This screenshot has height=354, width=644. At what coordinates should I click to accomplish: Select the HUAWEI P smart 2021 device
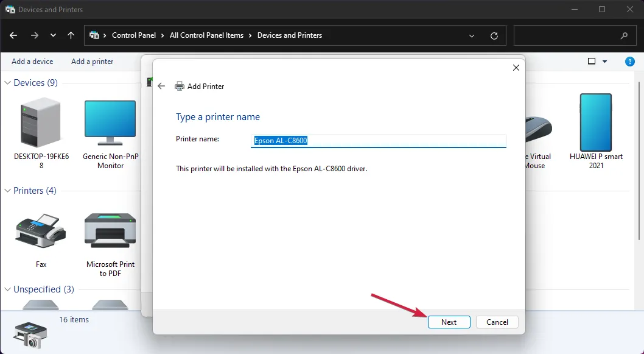pos(595,122)
